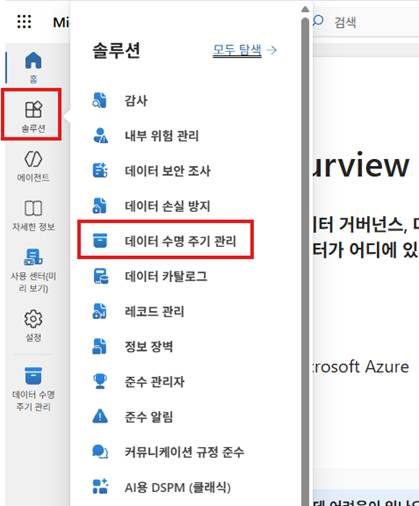Select 데이터 카탈로그 menu entry
The image size is (419, 506).
pyautogui.click(x=165, y=276)
